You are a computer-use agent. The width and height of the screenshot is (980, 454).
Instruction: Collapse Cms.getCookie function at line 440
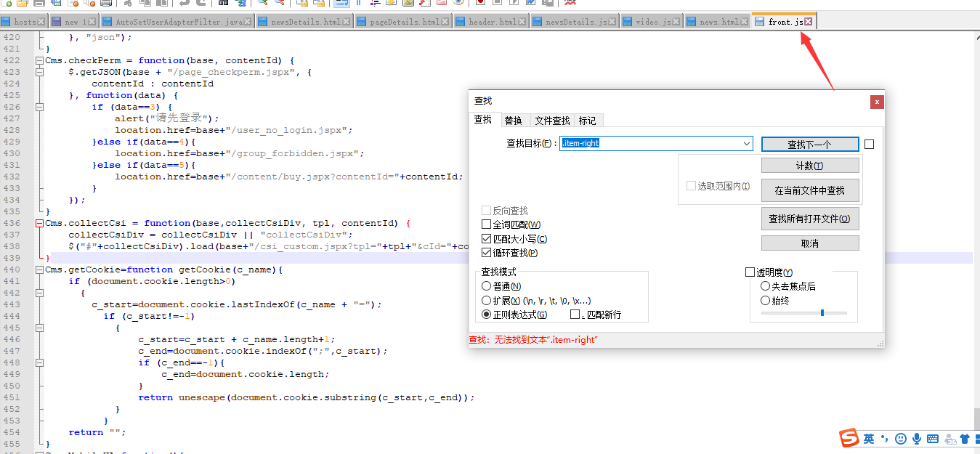coord(39,269)
